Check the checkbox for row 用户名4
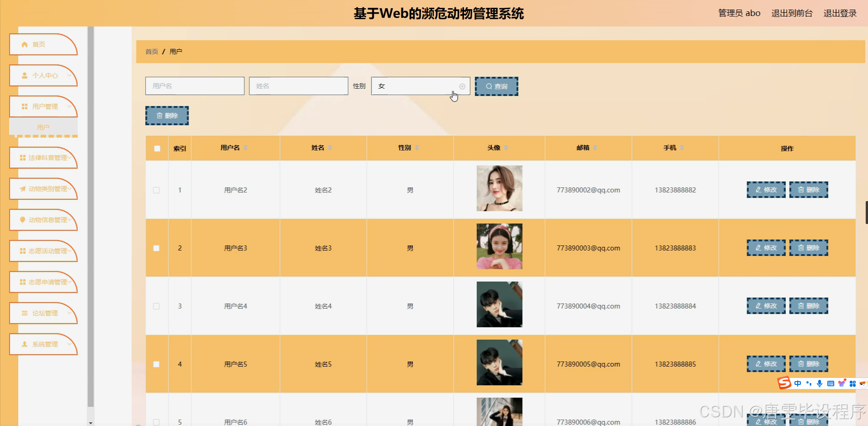 pos(156,306)
